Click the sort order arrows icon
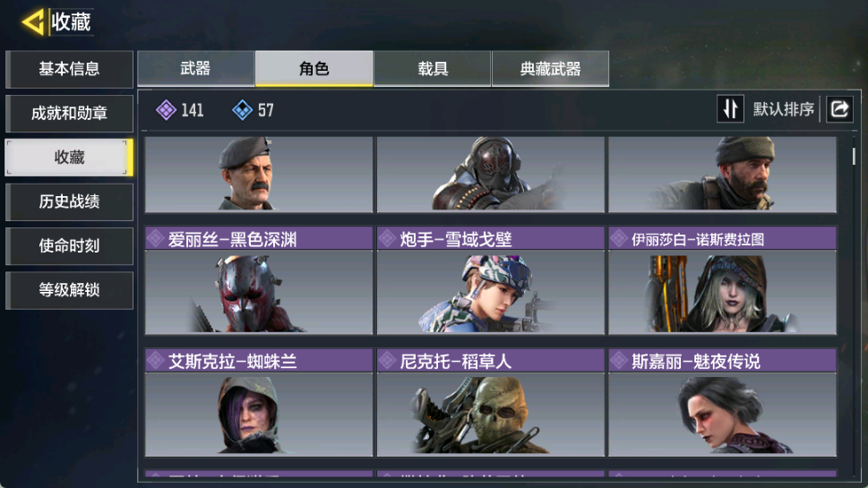Image resolution: width=868 pixels, height=488 pixels. 730,109
